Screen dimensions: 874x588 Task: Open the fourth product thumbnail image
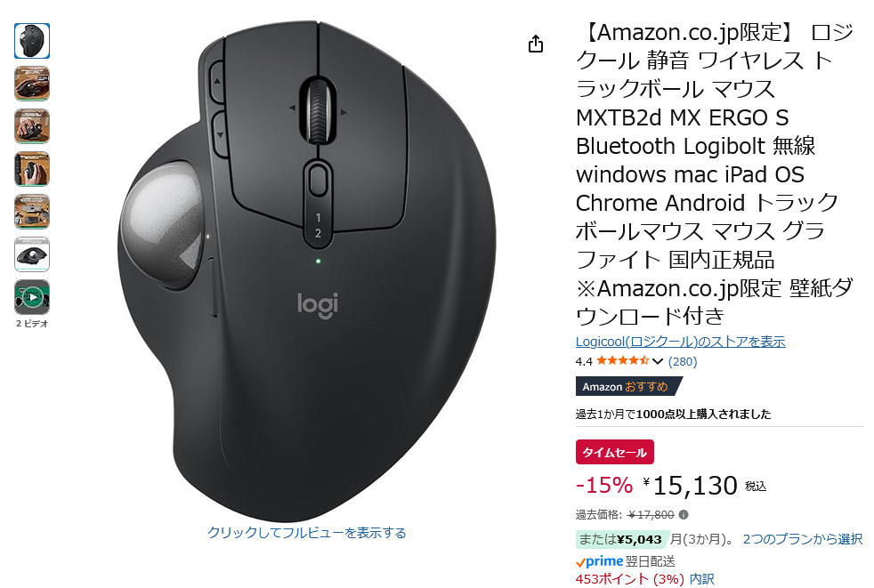(32, 169)
